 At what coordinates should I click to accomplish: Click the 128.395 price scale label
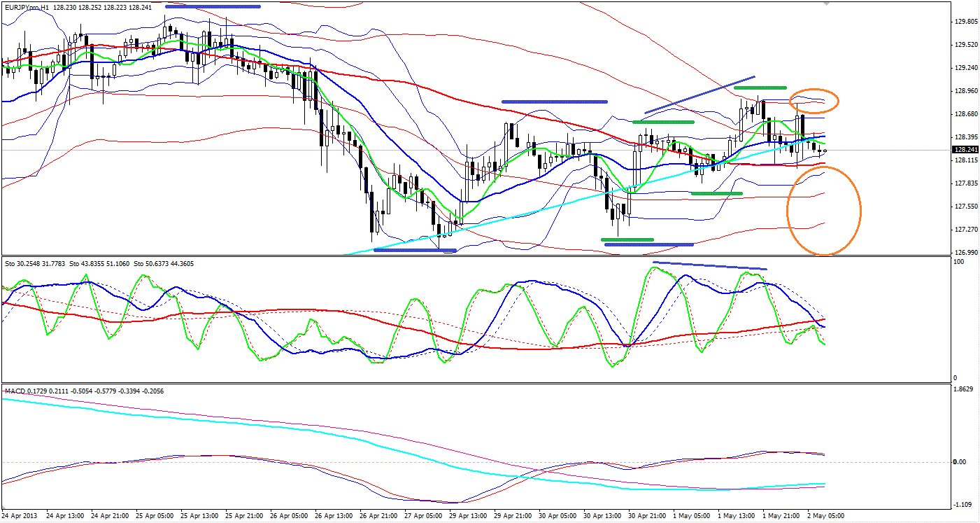(x=965, y=137)
